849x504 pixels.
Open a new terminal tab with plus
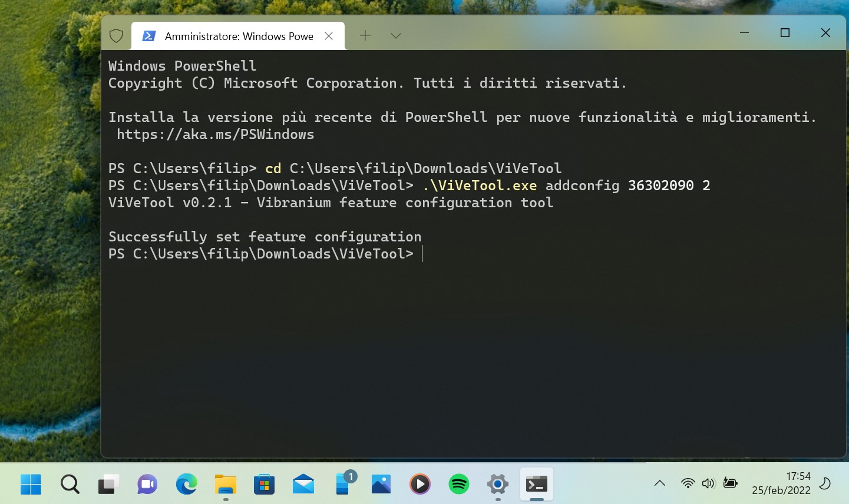pos(365,36)
